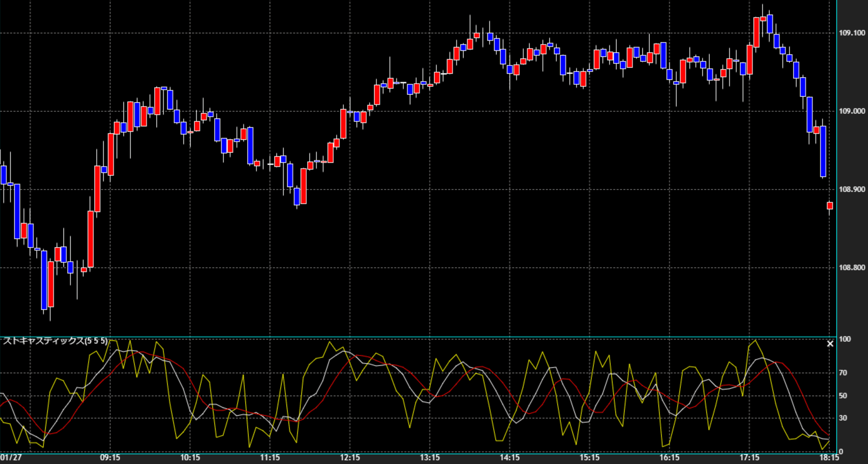Click the 109.000 price axis label
Viewport: 868px width, 464px height.
tap(852, 111)
